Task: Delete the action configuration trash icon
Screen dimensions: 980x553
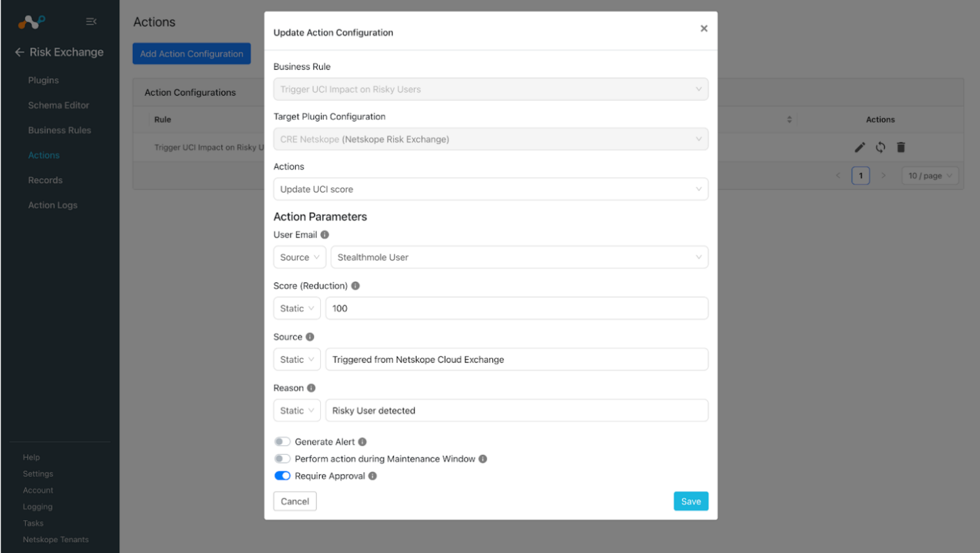Action: [x=901, y=148]
